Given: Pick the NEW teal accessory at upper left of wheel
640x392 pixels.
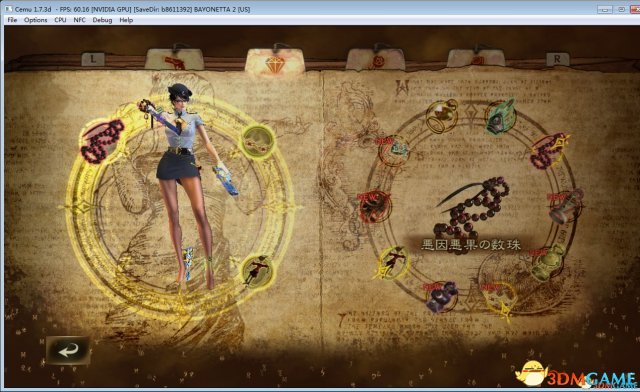Looking at the screenshot, I should click(393, 151).
